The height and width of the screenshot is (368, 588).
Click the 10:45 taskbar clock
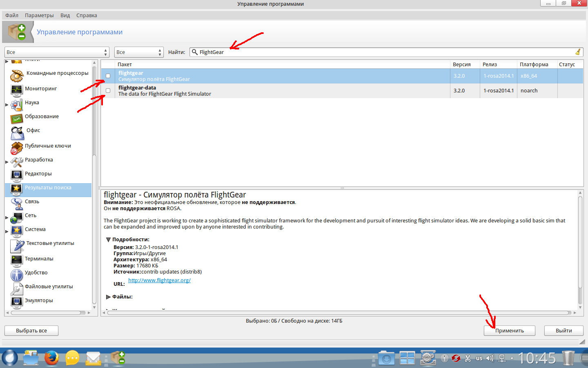[537, 358]
